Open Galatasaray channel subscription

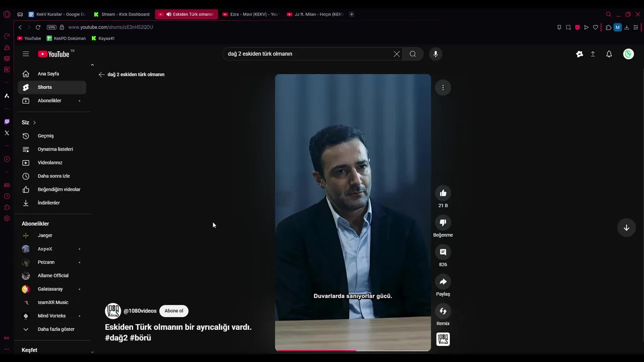[x=52, y=289]
